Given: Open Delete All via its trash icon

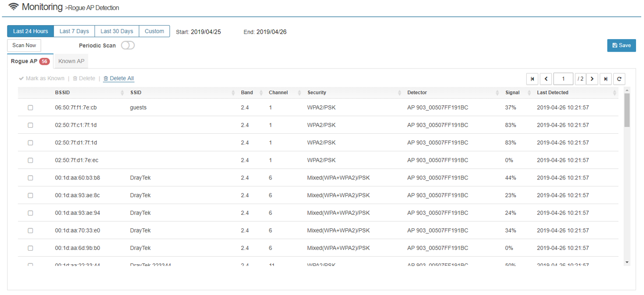Looking at the screenshot, I should [106, 78].
